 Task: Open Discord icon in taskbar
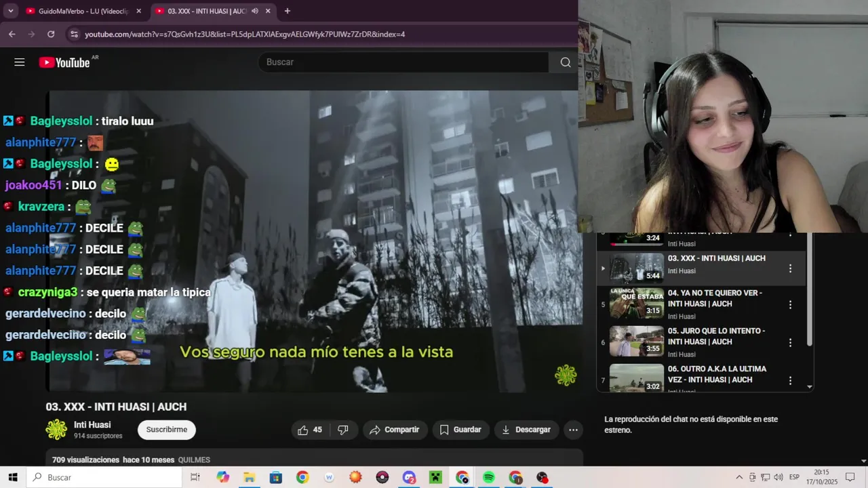[x=409, y=477]
